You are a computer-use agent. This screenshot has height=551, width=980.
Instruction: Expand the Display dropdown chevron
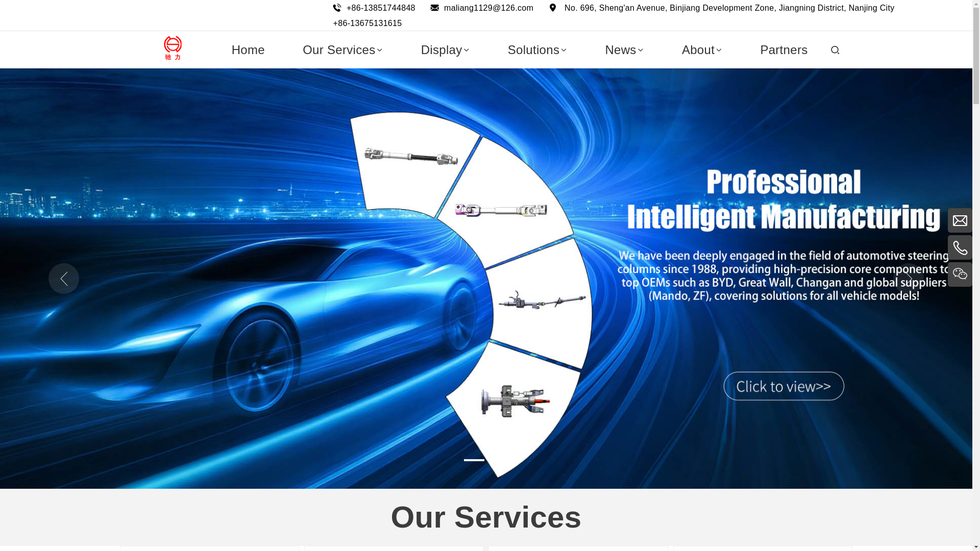pyautogui.click(x=466, y=51)
